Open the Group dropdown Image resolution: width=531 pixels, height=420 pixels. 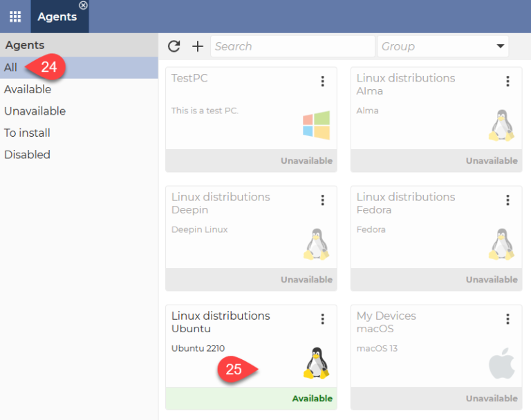coord(443,46)
